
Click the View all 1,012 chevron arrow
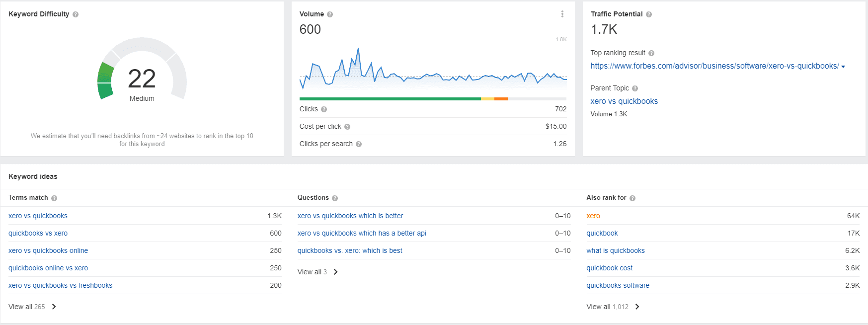coord(637,307)
